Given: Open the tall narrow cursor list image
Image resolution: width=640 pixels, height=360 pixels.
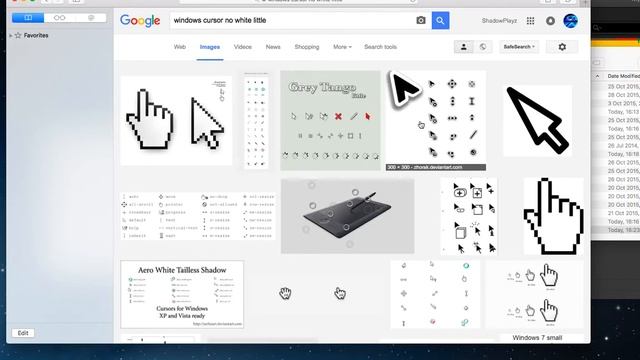Looking at the screenshot, I should 256,120.
